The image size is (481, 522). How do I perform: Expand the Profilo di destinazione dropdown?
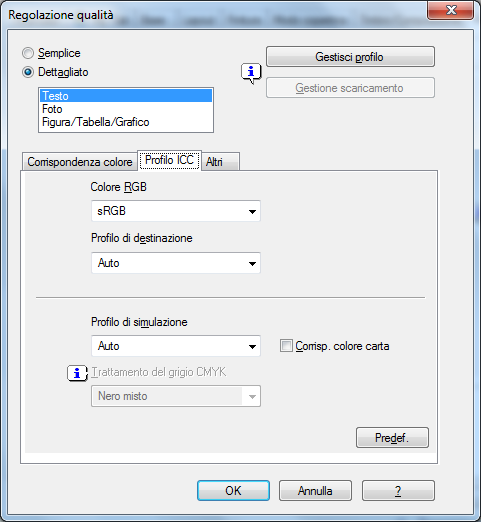tap(176, 263)
